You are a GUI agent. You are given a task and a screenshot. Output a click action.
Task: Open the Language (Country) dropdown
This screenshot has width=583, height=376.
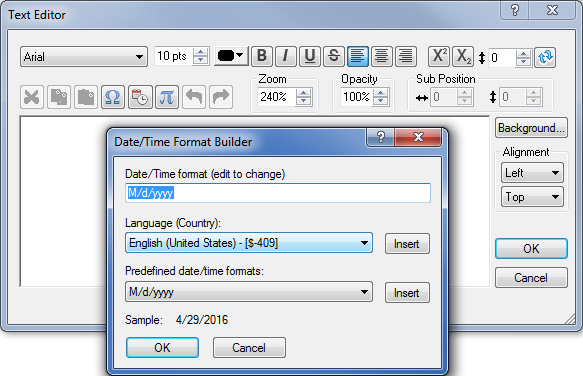[249, 243]
